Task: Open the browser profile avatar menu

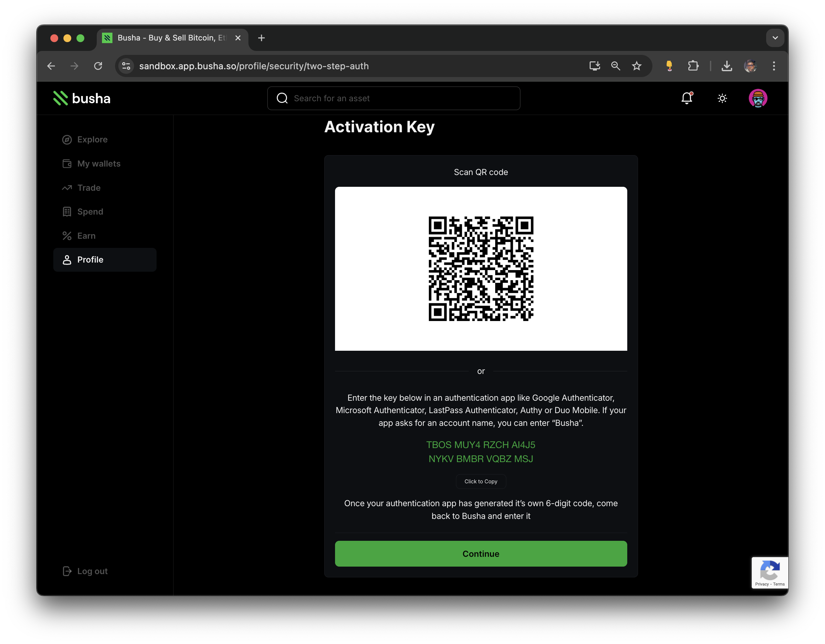Action: (750, 66)
